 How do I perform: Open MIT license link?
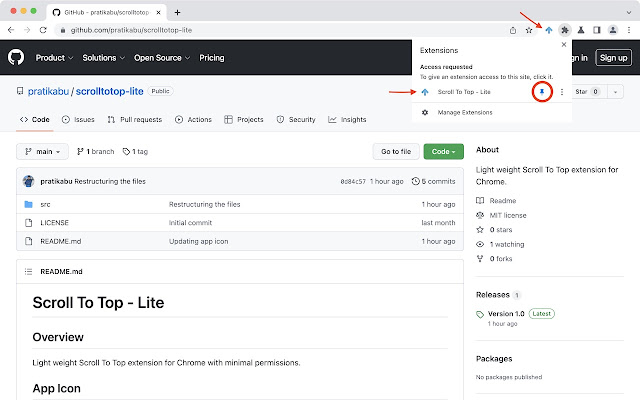click(x=501, y=215)
